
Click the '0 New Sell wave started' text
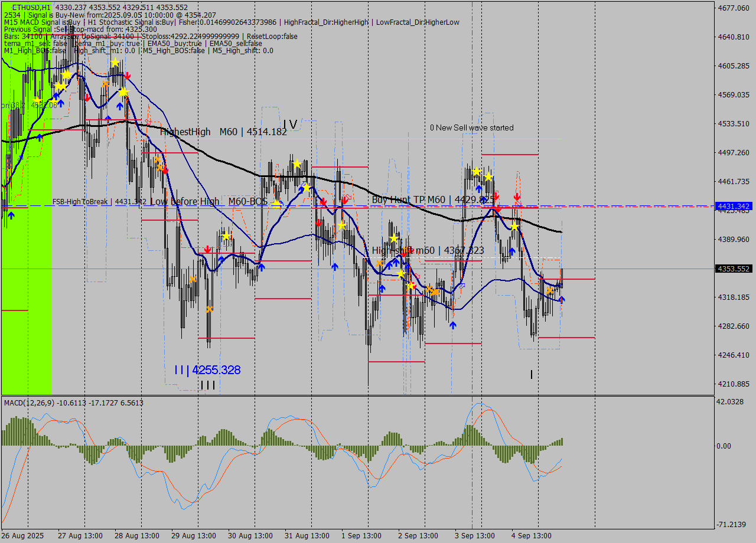coord(471,127)
